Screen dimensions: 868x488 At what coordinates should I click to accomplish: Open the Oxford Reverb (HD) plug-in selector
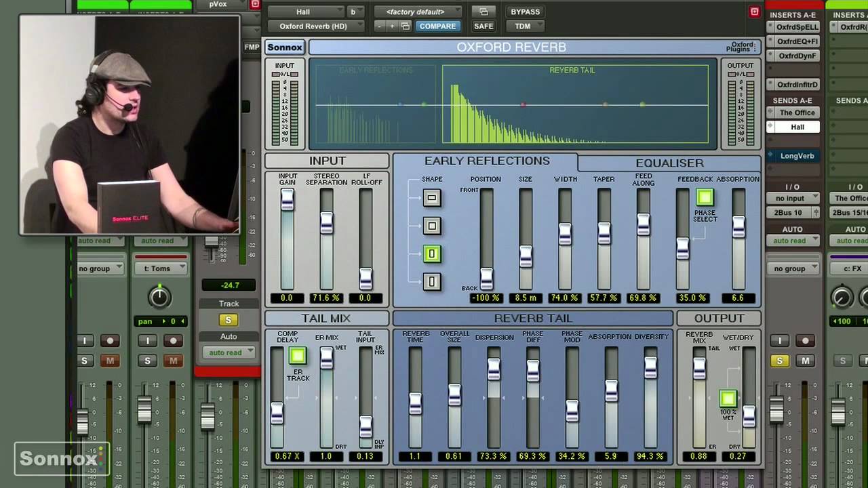317,26
